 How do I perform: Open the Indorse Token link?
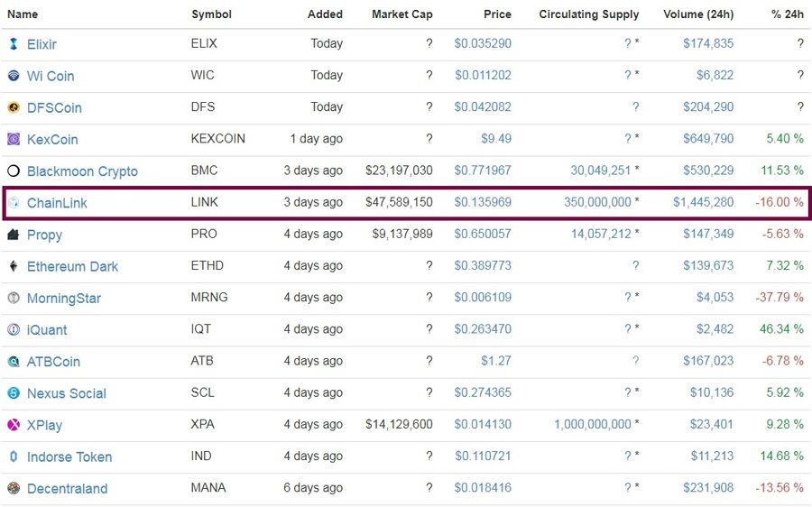point(69,456)
